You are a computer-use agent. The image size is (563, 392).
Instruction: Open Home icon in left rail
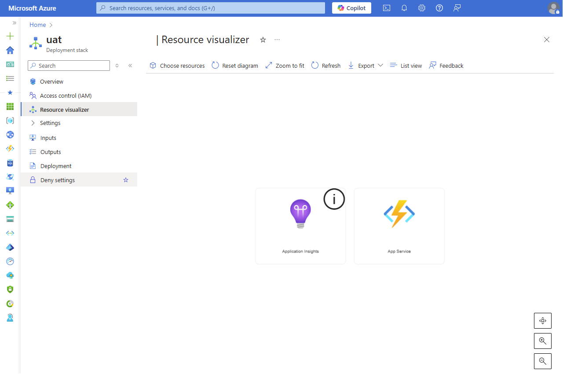click(x=10, y=50)
